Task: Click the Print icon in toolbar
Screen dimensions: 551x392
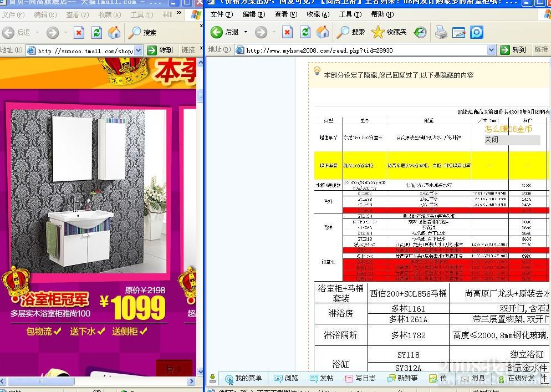Action: click(x=441, y=32)
